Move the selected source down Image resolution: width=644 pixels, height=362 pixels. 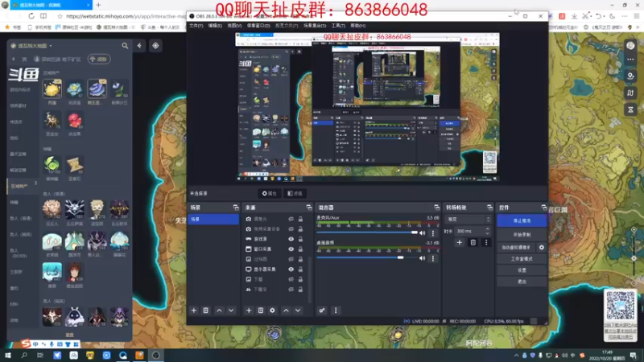(298, 311)
